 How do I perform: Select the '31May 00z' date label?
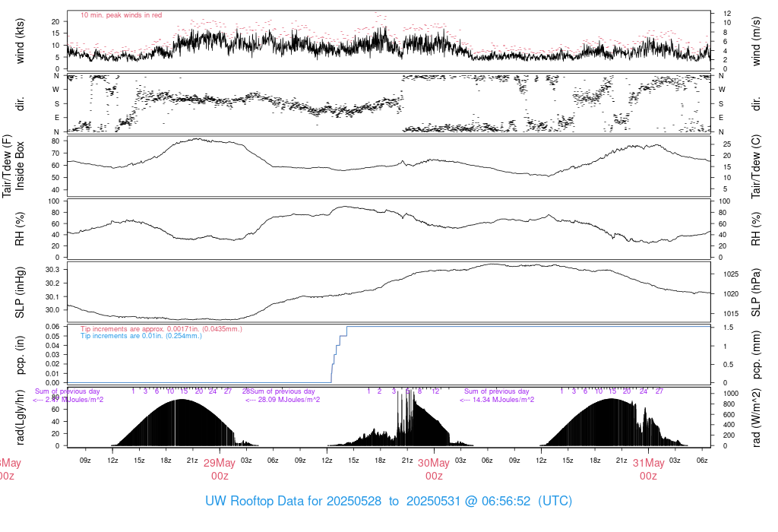(x=648, y=470)
